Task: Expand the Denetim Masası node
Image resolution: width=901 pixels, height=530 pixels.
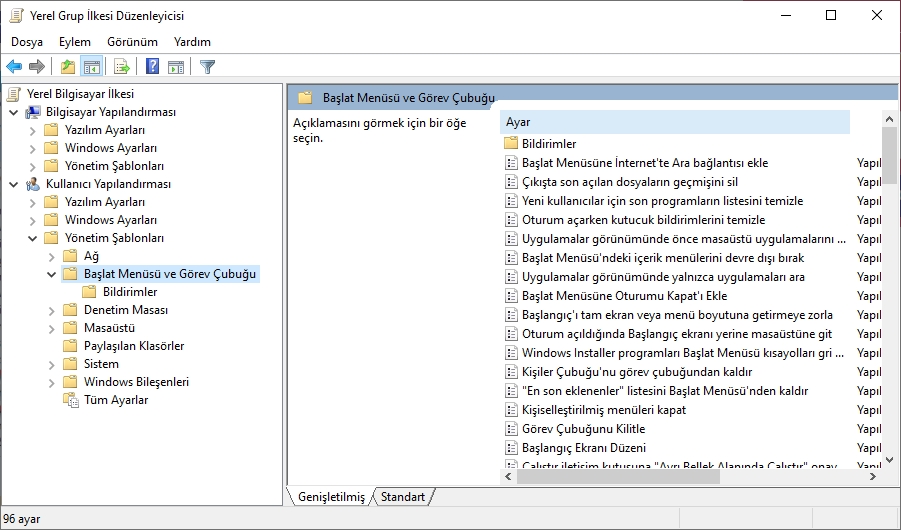Action: 52,310
